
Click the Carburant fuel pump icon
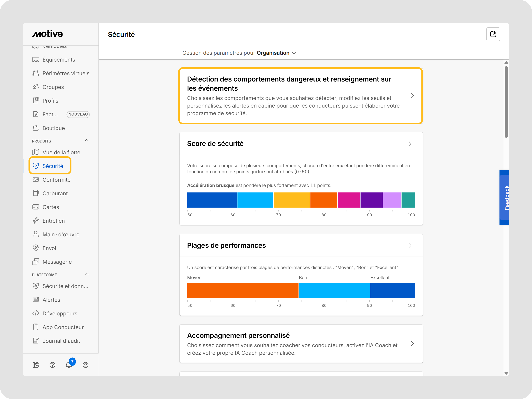point(36,193)
